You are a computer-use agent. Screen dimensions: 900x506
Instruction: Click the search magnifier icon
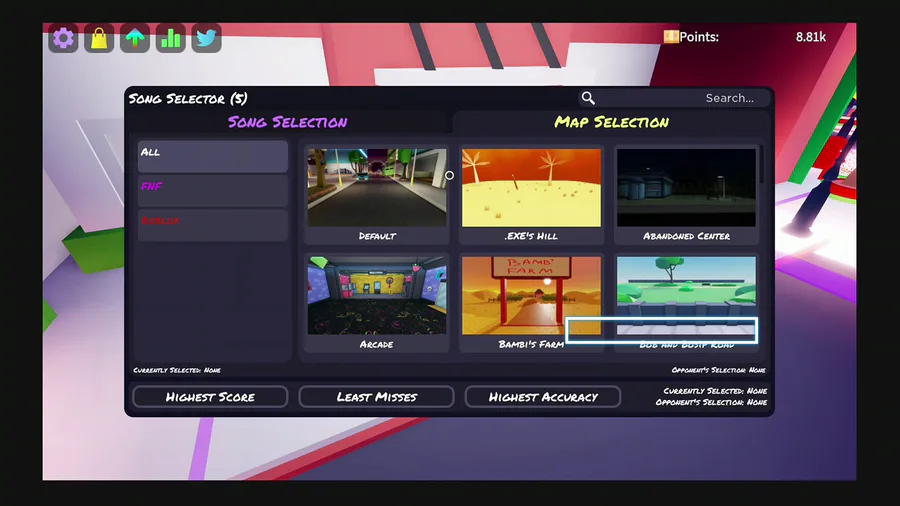(588, 98)
